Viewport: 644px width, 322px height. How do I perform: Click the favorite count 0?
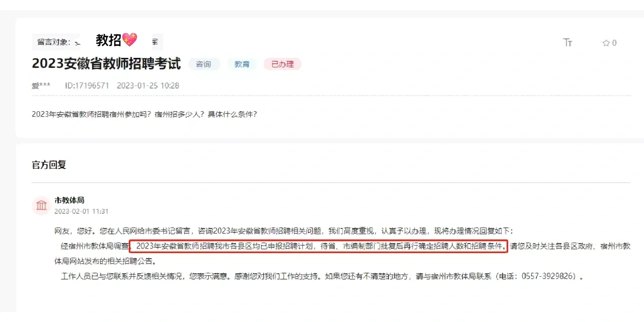point(614,43)
